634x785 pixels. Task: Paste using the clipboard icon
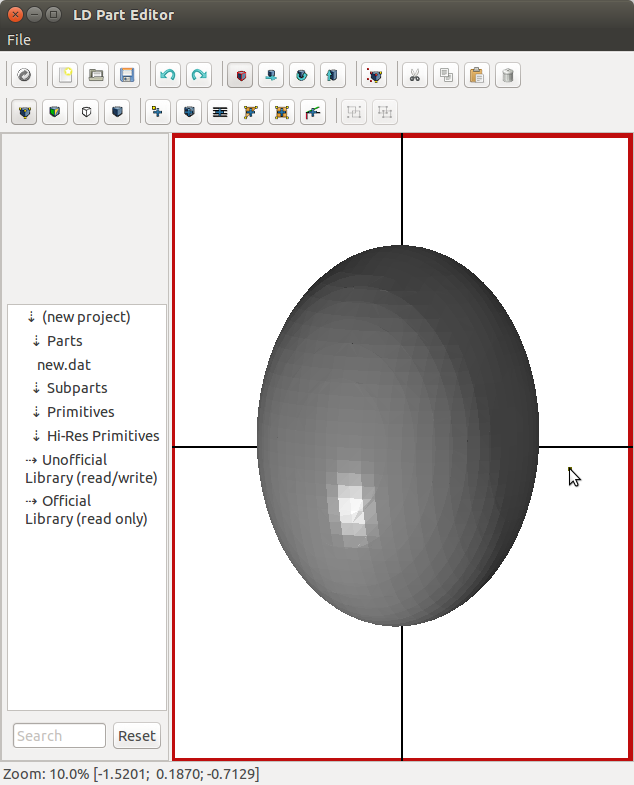tap(476, 75)
